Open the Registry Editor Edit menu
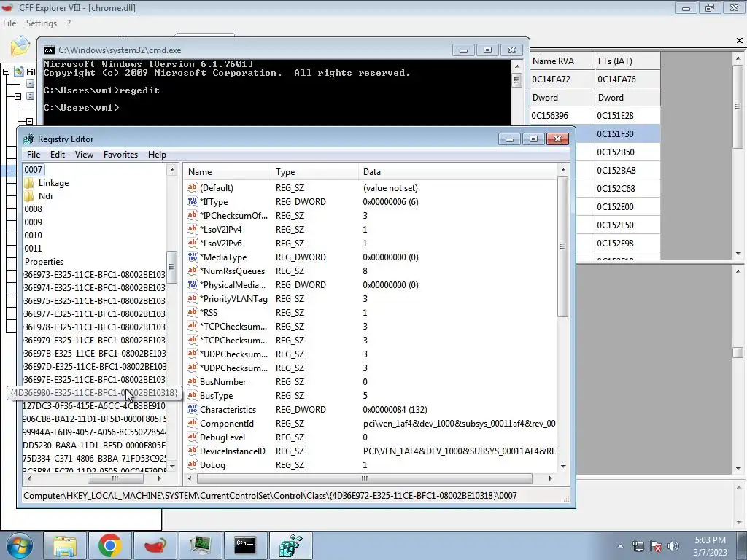The image size is (747, 560). click(57, 155)
